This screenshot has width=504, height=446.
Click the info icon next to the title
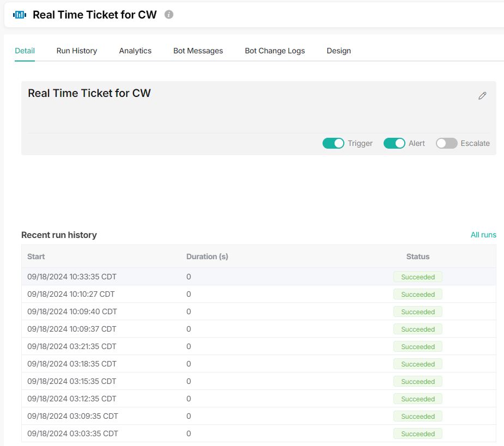[x=169, y=15]
